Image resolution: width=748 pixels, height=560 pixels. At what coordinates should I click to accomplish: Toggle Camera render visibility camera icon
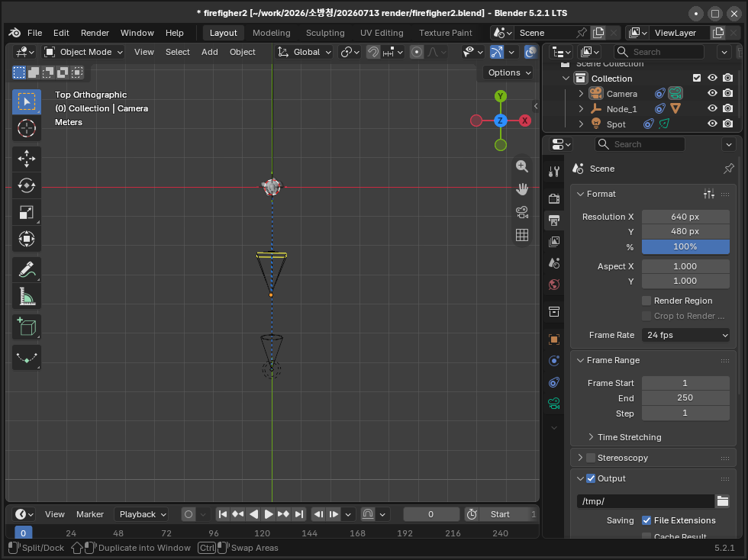coord(727,94)
